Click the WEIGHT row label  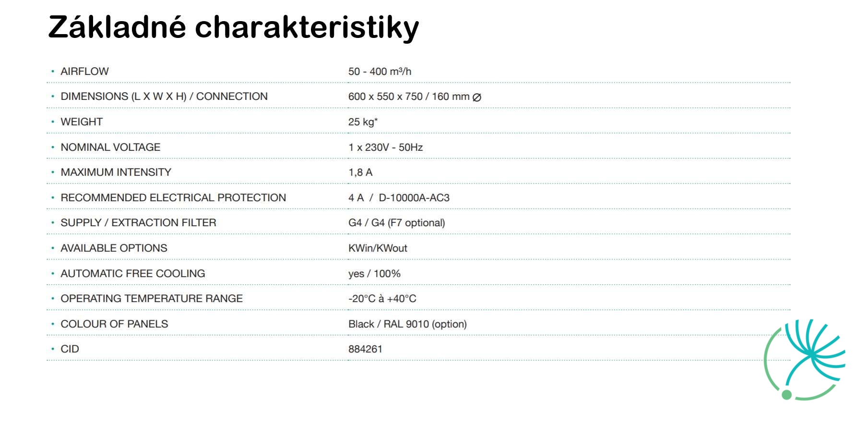[x=82, y=122]
